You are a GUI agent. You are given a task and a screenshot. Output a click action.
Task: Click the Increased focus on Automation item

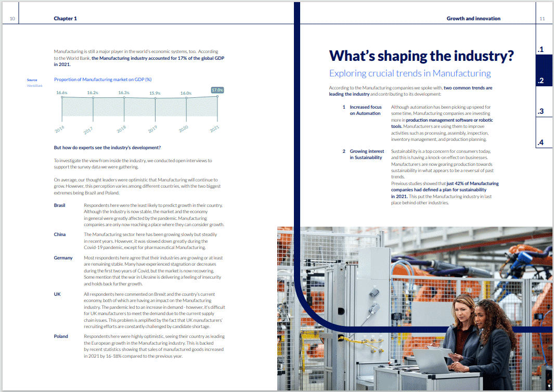pos(365,110)
